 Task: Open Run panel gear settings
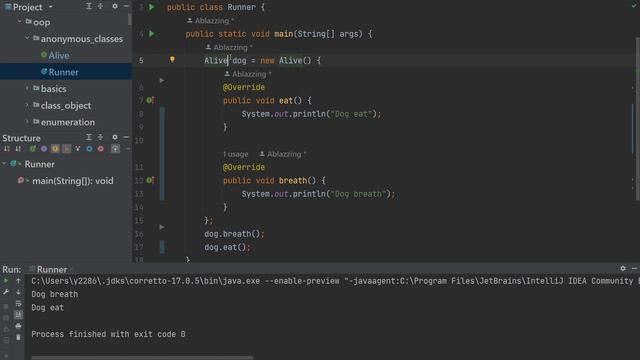623,269
